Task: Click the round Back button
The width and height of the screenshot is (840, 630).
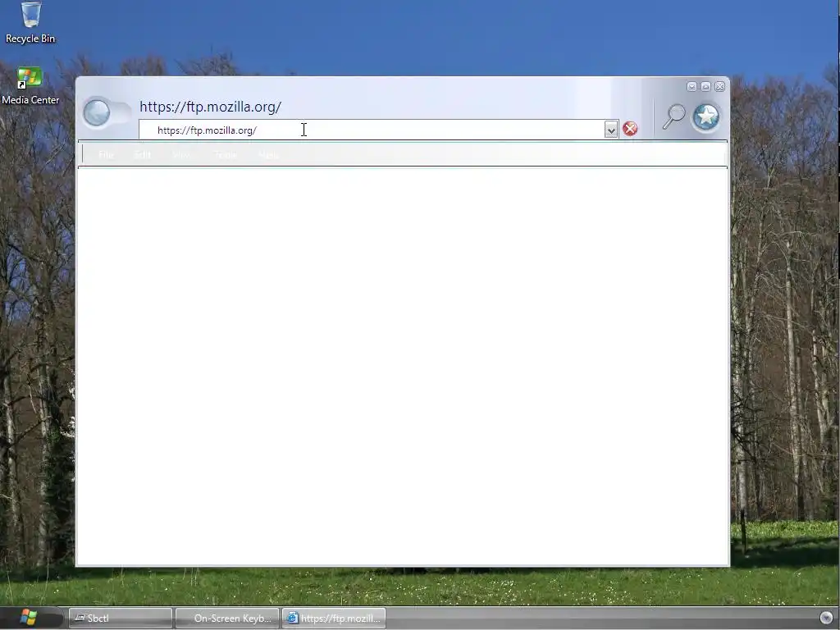Action: coord(97,112)
